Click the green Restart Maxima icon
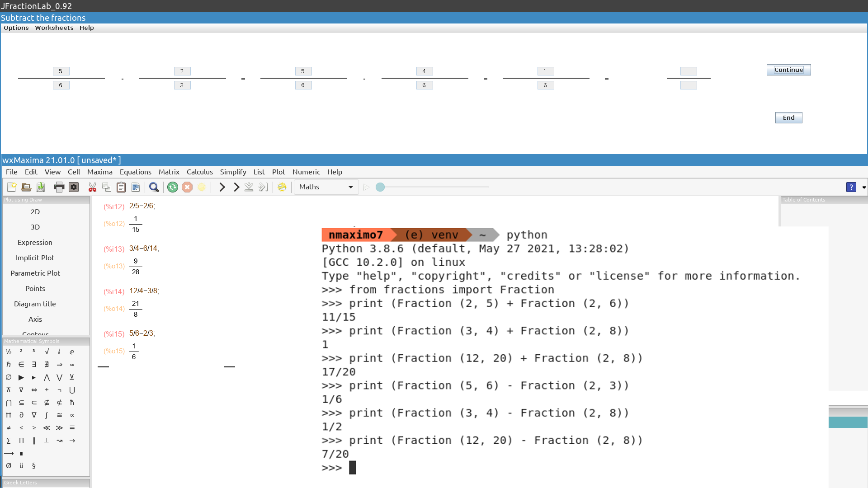Screen dimensions: 868x488 pos(173,187)
